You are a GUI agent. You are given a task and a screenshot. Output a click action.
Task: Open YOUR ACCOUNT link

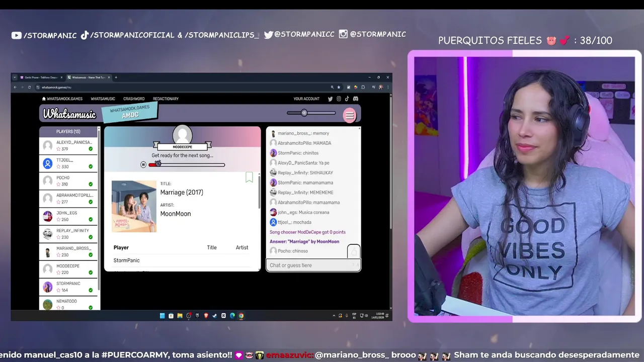[x=306, y=99]
